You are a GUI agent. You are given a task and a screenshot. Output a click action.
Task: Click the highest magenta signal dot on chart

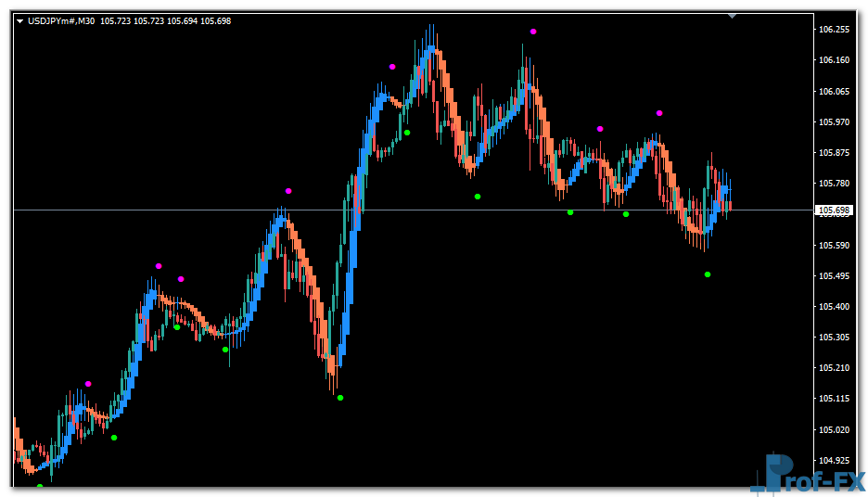click(x=533, y=32)
